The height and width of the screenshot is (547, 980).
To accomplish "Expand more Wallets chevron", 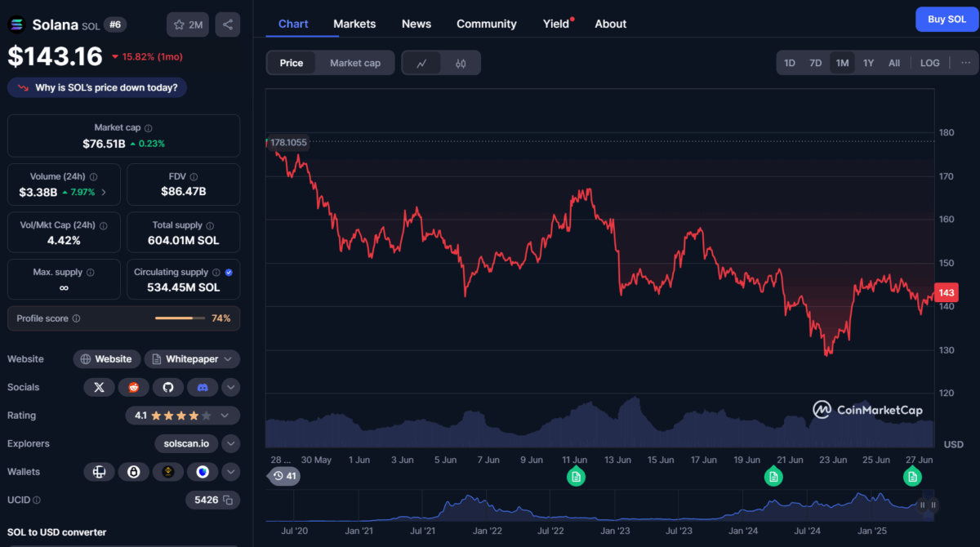I will [231, 472].
